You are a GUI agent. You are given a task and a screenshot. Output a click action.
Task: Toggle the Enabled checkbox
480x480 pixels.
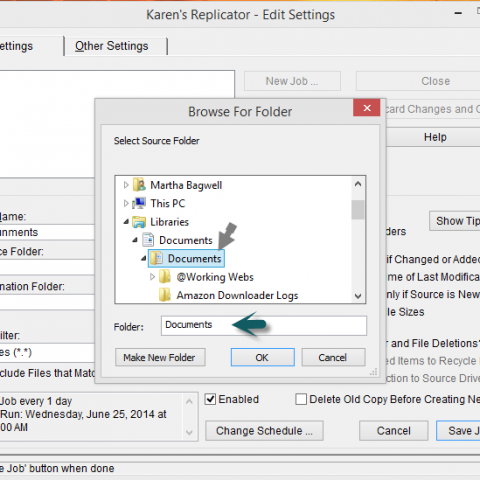click(x=210, y=399)
